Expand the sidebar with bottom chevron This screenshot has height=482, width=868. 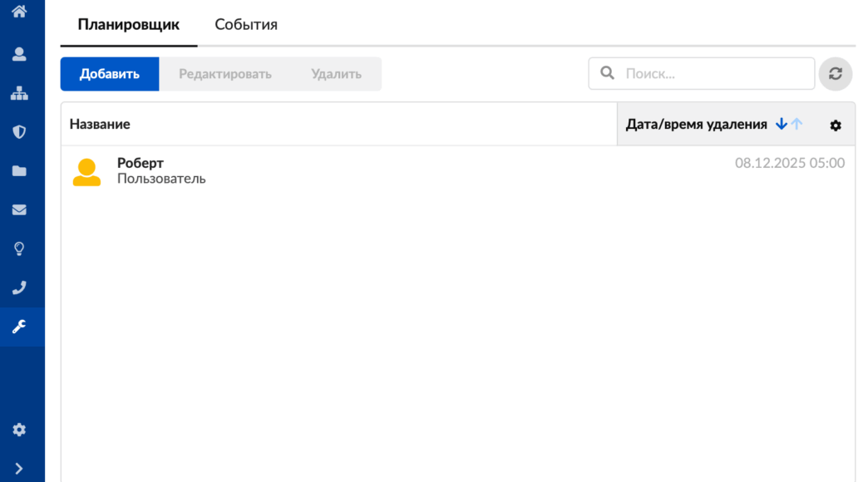(x=19, y=468)
